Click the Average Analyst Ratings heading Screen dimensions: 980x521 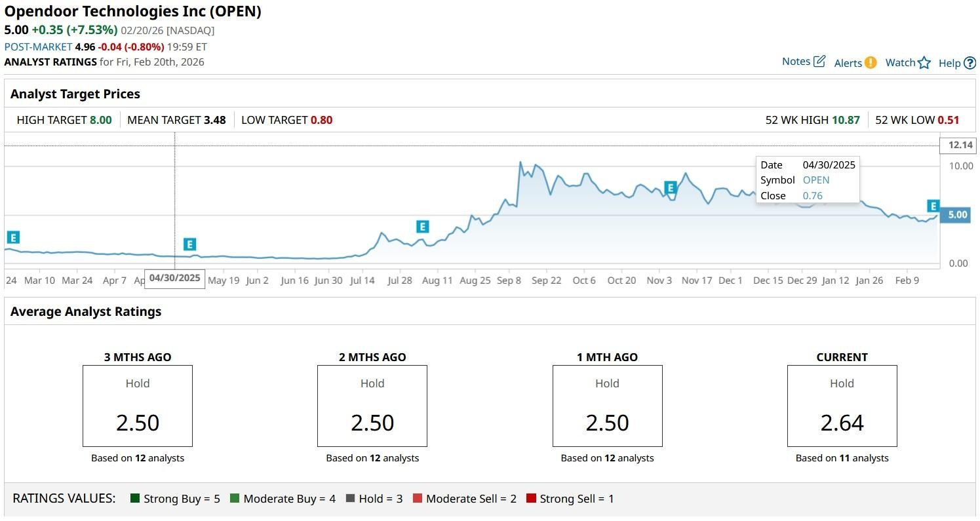86,311
